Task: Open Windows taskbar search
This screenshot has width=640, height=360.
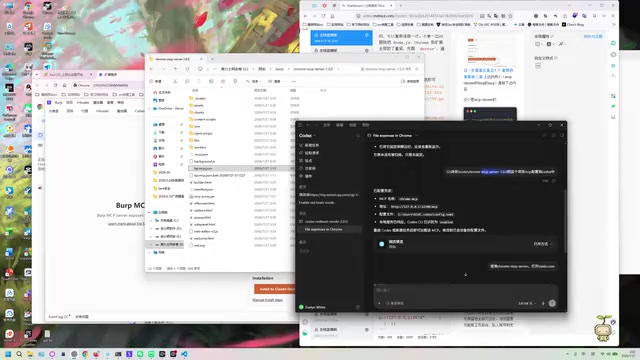Action: tap(19, 354)
